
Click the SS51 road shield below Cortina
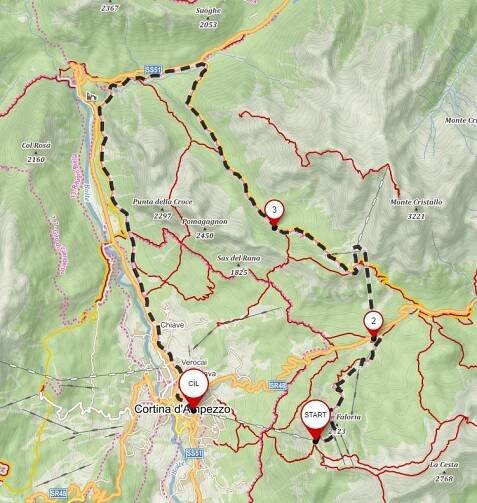[194, 453]
